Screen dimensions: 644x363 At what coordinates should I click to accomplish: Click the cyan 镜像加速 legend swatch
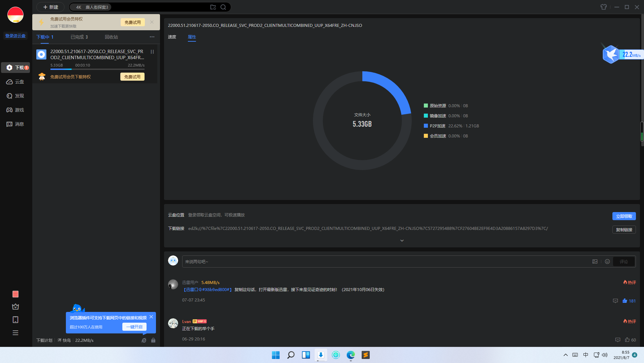click(426, 116)
